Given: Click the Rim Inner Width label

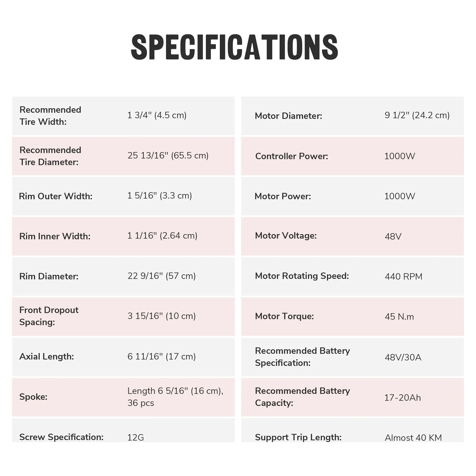Looking at the screenshot, I should click(x=55, y=236).
